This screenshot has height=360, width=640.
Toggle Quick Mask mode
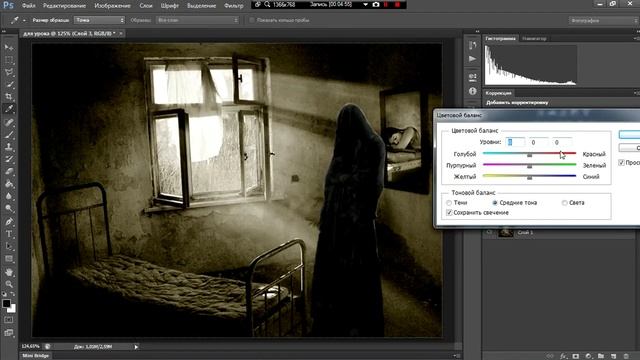click(9, 320)
